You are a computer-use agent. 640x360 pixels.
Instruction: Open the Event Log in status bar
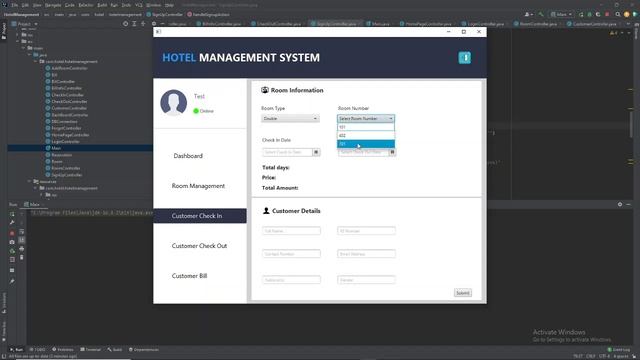(x=619, y=350)
